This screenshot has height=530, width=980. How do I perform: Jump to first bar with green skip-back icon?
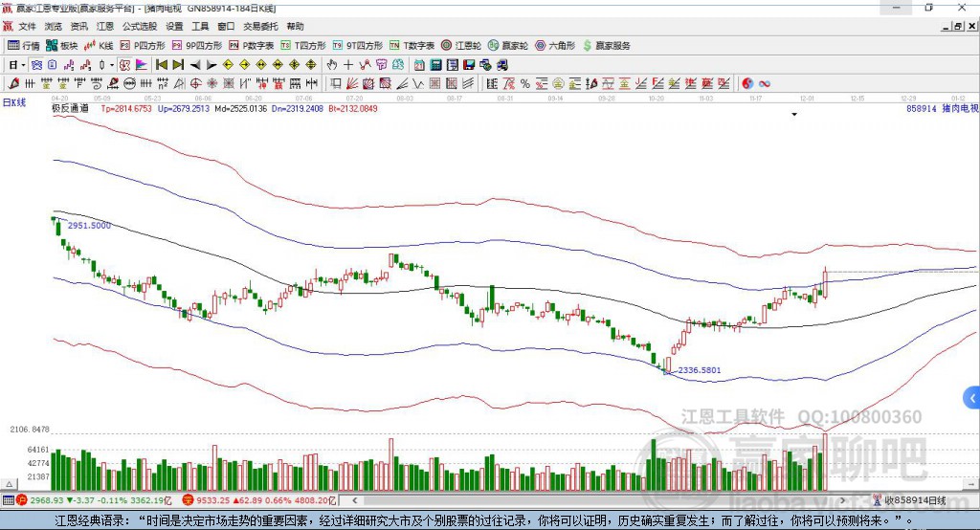[x=162, y=65]
